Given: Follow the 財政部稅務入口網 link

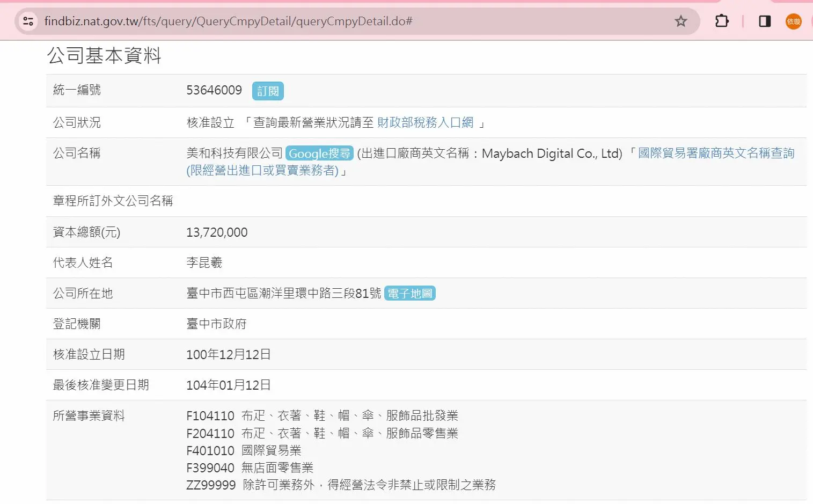Looking at the screenshot, I should click(x=425, y=123).
